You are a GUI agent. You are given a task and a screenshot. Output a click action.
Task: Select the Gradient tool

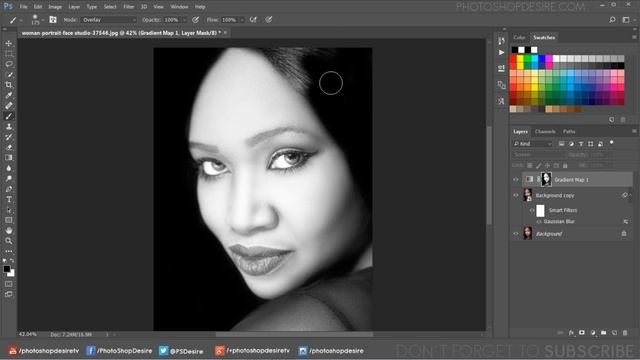9,158
